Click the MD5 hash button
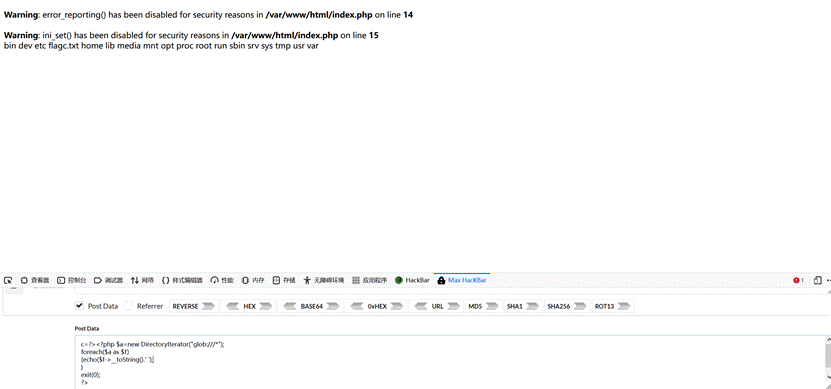 click(483, 306)
